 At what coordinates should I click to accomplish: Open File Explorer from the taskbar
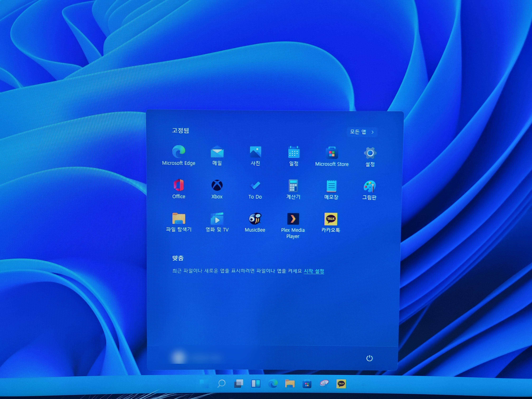[290, 384]
